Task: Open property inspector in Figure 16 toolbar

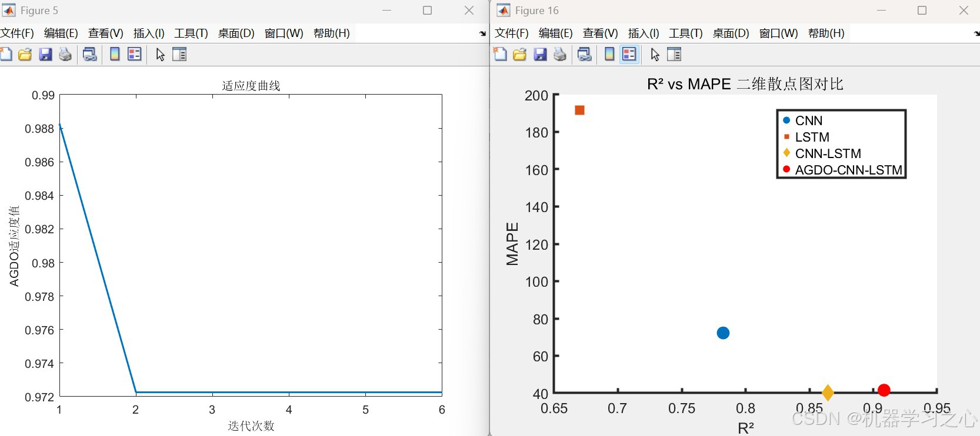Action: pyautogui.click(x=674, y=55)
